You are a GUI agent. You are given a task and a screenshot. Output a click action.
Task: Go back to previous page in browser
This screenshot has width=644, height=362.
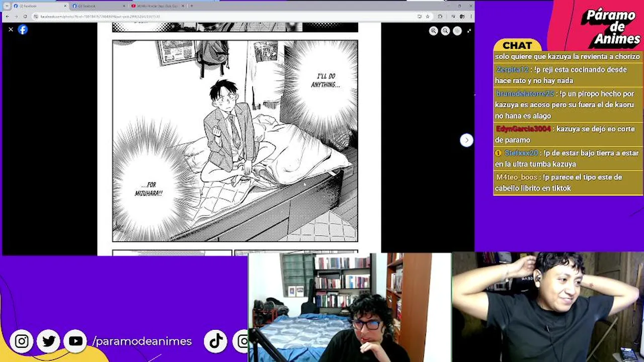(x=7, y=16)
